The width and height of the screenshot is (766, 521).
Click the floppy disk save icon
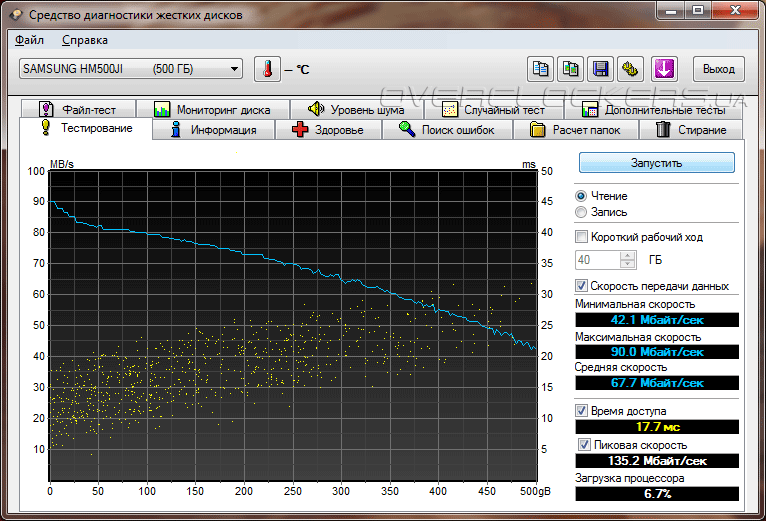[x=600, y=69]
